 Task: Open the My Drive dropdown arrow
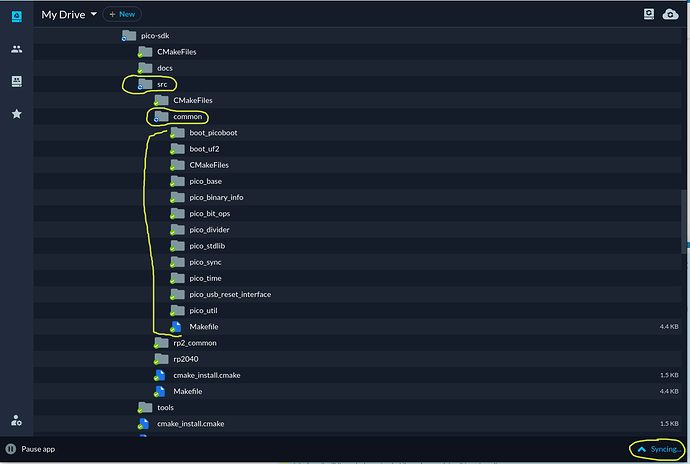(94, 14)
